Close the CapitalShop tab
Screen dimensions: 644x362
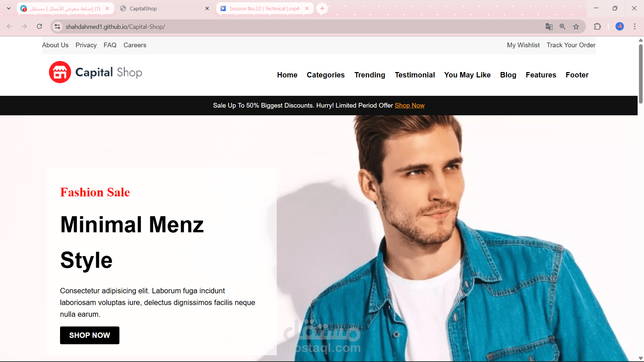click(x=207, y=8)
